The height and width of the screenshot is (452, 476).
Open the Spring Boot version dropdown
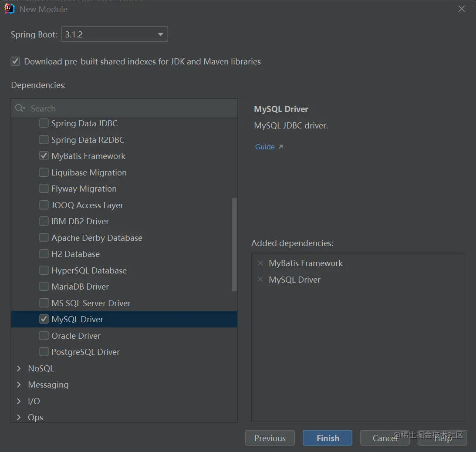tap(114, 34)
